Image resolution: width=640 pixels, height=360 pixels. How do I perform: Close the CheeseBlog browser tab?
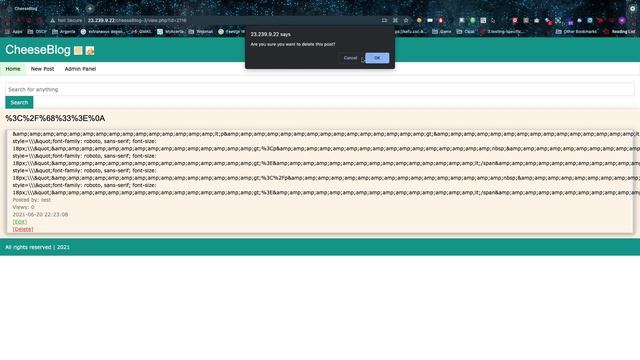tap(77, 8)
